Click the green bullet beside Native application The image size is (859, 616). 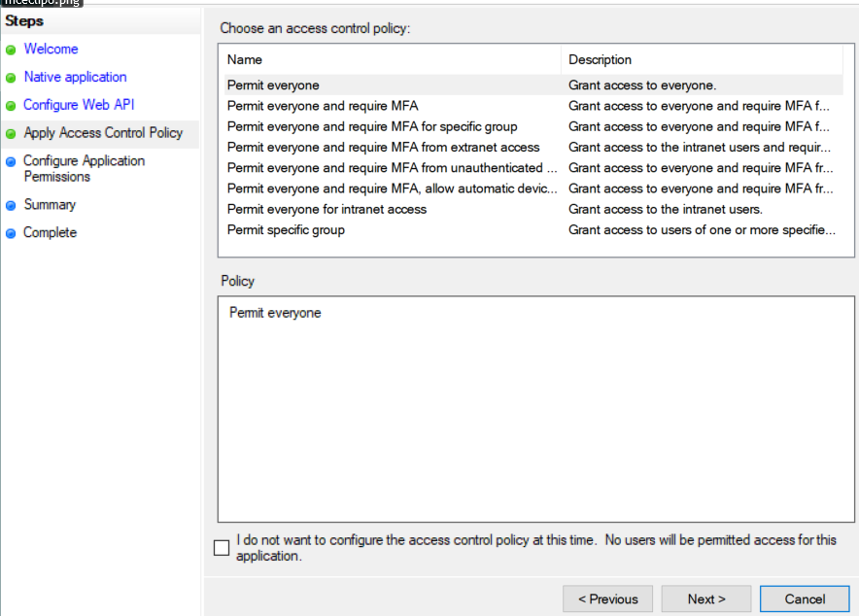pyautogui.click(x=11, y=78)
